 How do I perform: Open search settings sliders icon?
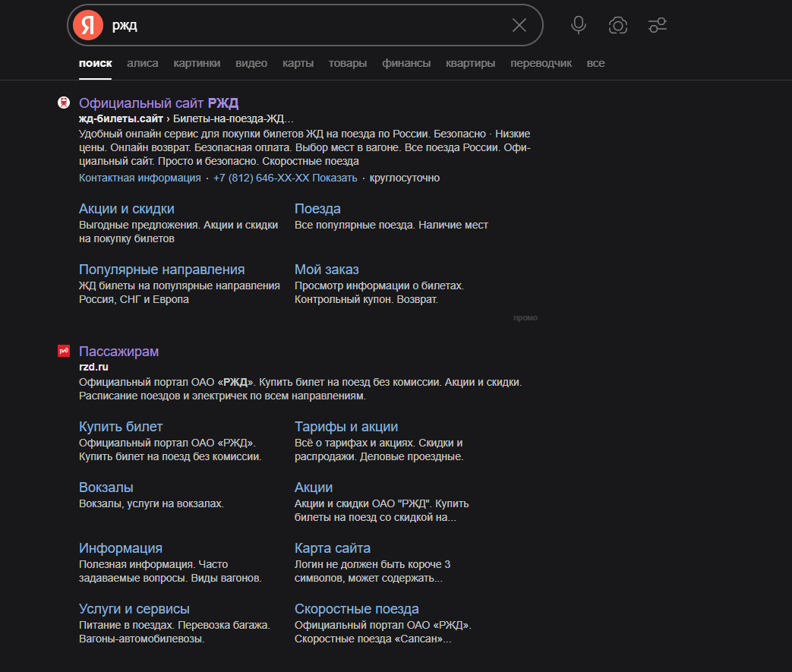(x=658, y=25)
